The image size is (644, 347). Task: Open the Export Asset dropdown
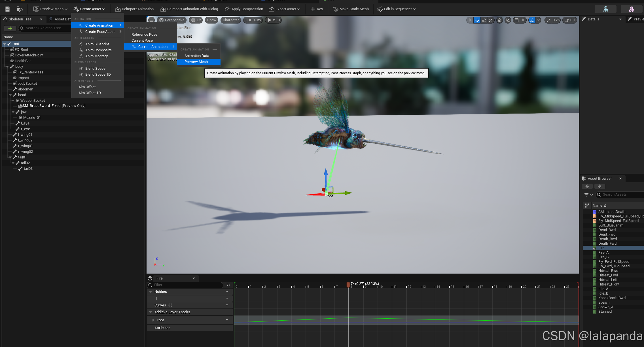coord(284,9)
